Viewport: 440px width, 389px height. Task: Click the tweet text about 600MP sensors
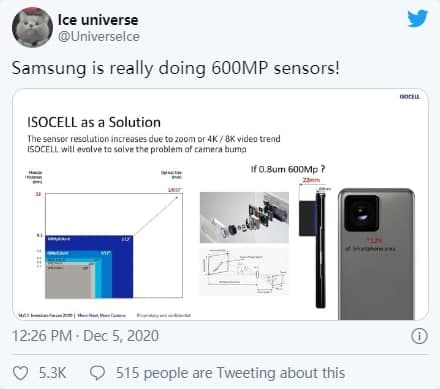click(x=176, y=68)
